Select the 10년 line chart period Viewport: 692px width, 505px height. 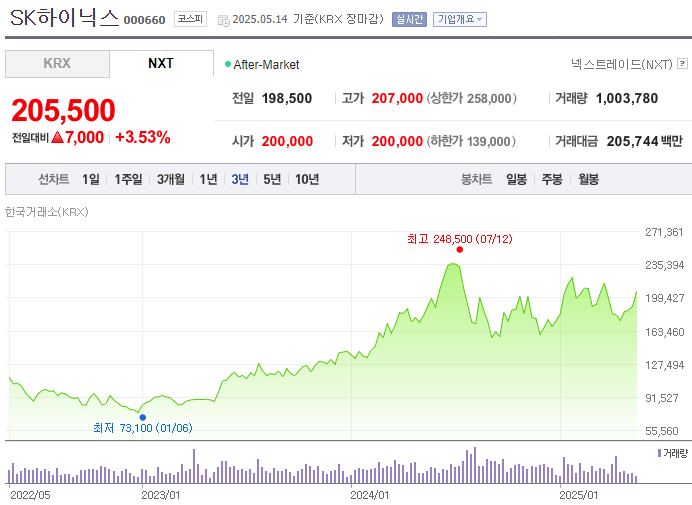307,179
